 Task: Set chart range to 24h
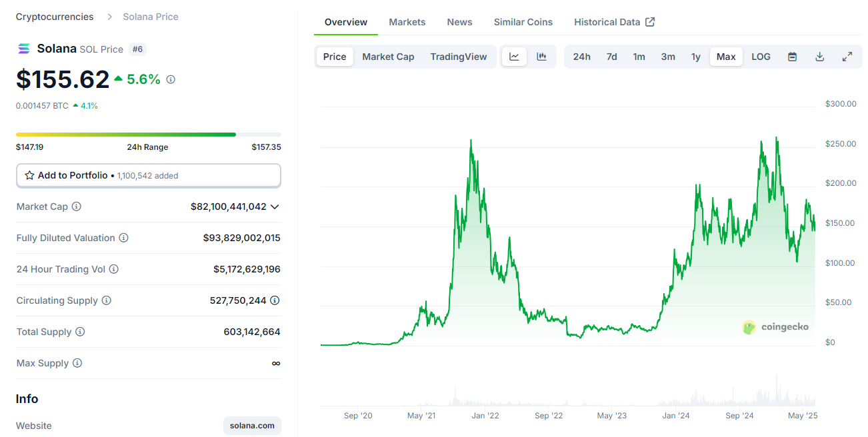(x=582, y=57)
